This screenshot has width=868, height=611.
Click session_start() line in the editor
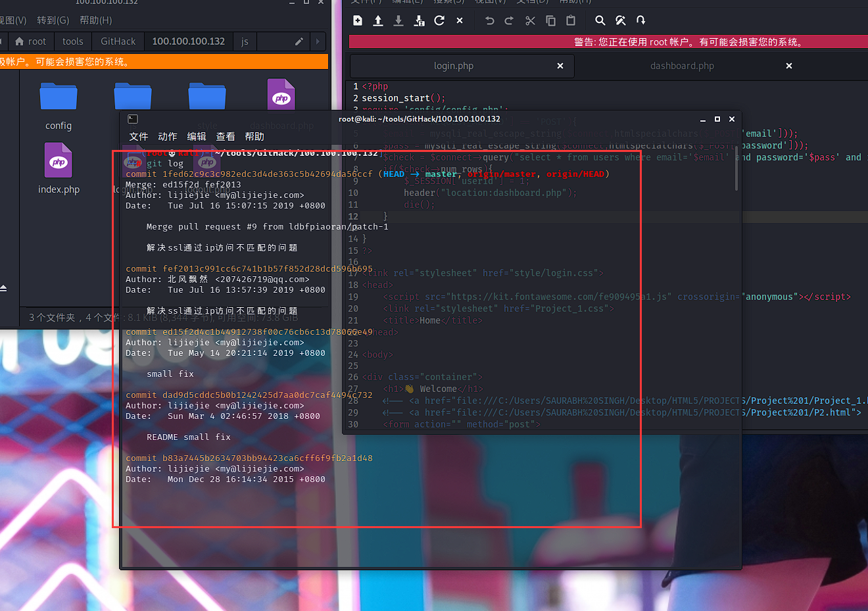point(404,98)
